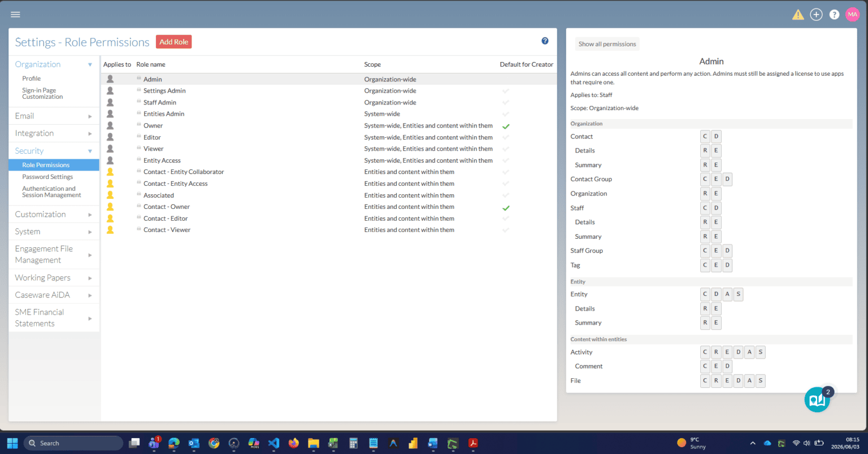Toggle the D permission for Staff Group
Viewport: 868px width, 454px height.
pos(727,251)
